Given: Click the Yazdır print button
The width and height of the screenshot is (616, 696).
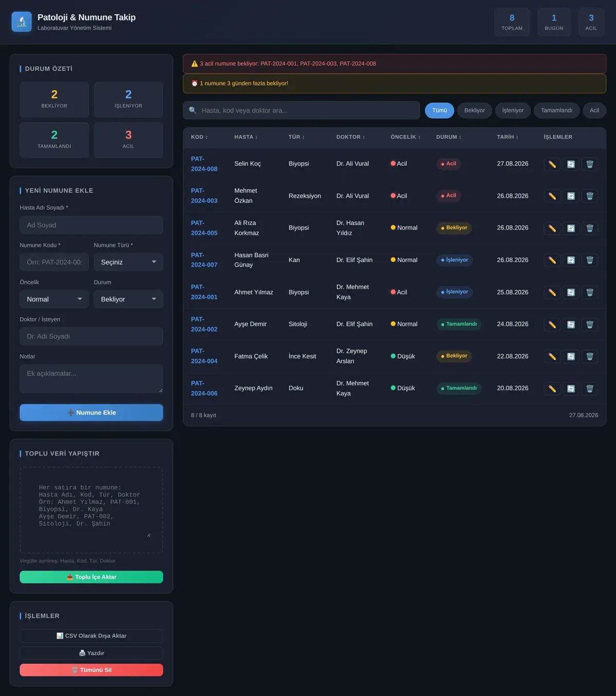Looking at the screenshot, I should [91, 653].
